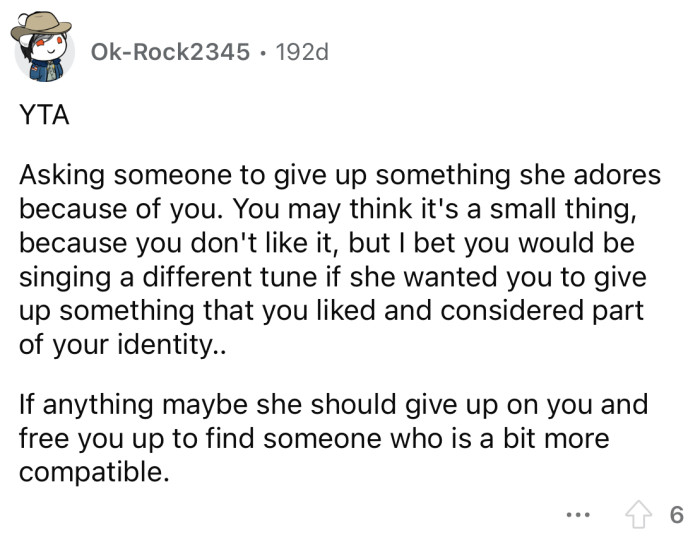Open the Ok-Rock2345 user profile link

[x=170, y=51]
